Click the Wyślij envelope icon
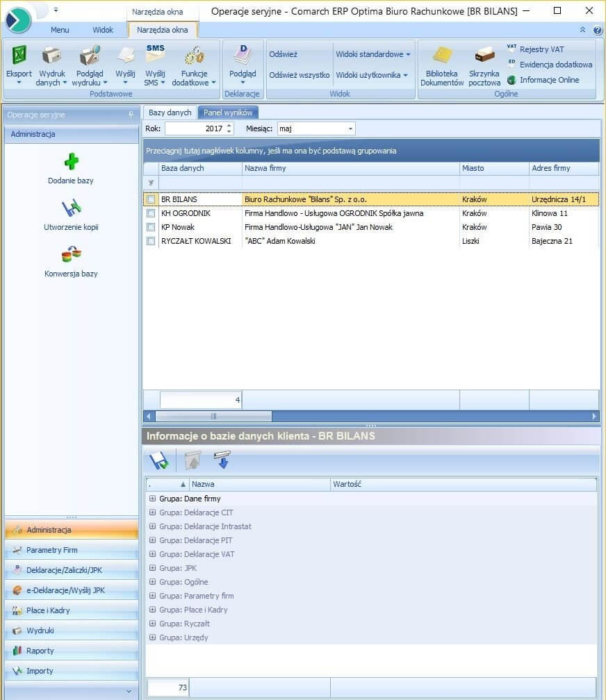Viewport: 606px width, 700px height. pos(125,56)
